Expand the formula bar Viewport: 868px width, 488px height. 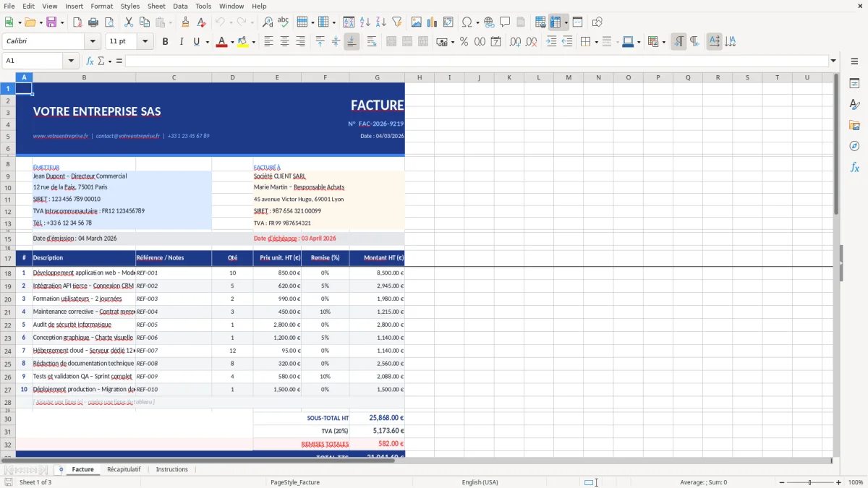[x=833, y=61]
